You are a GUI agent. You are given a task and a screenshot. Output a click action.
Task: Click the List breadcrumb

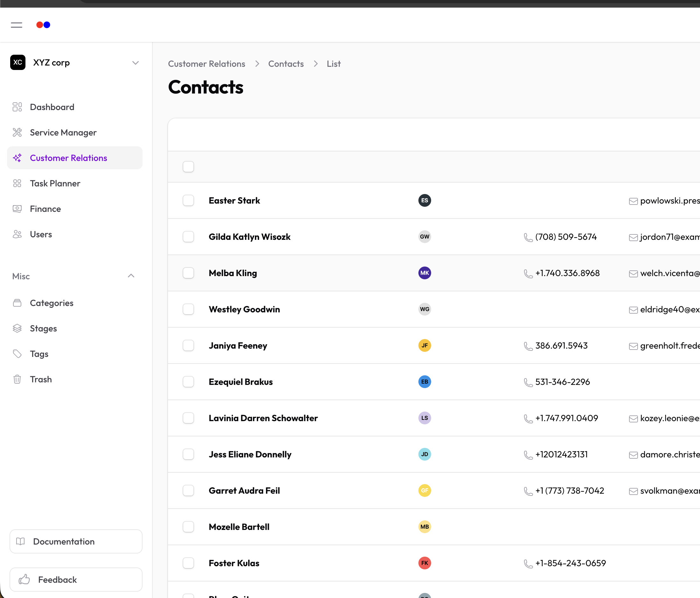(x=333, y=64)
